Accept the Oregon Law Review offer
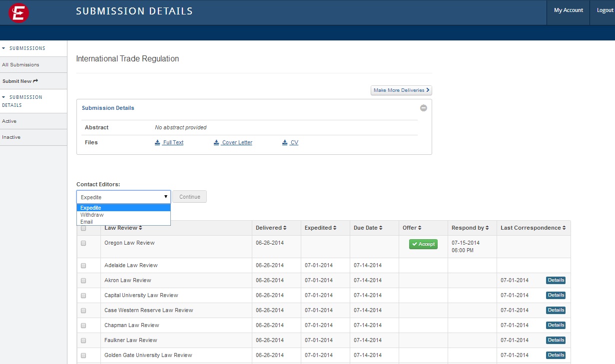 423,244
